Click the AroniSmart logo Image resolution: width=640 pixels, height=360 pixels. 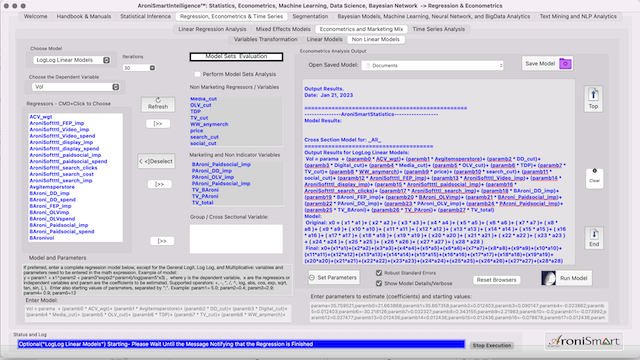click(584, 341)
